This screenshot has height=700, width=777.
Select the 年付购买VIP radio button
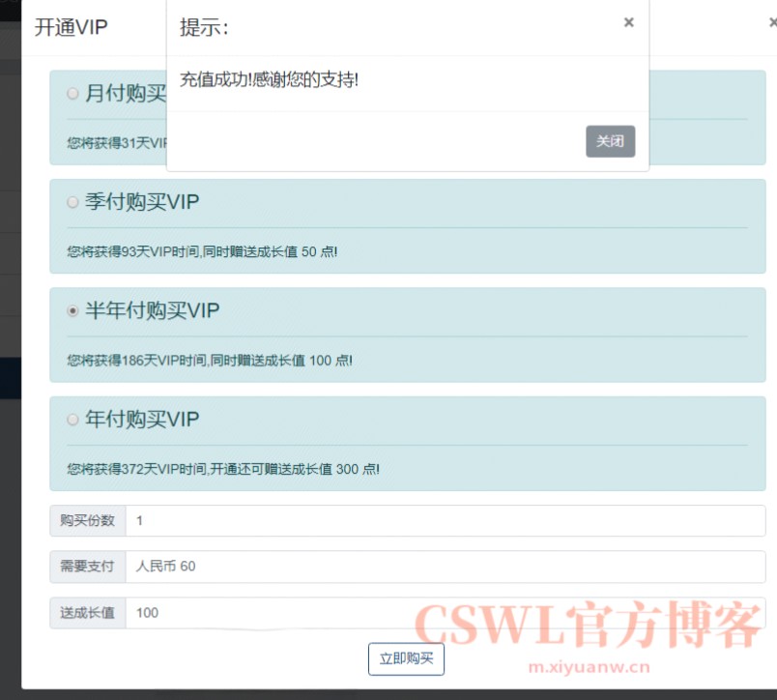72,420
